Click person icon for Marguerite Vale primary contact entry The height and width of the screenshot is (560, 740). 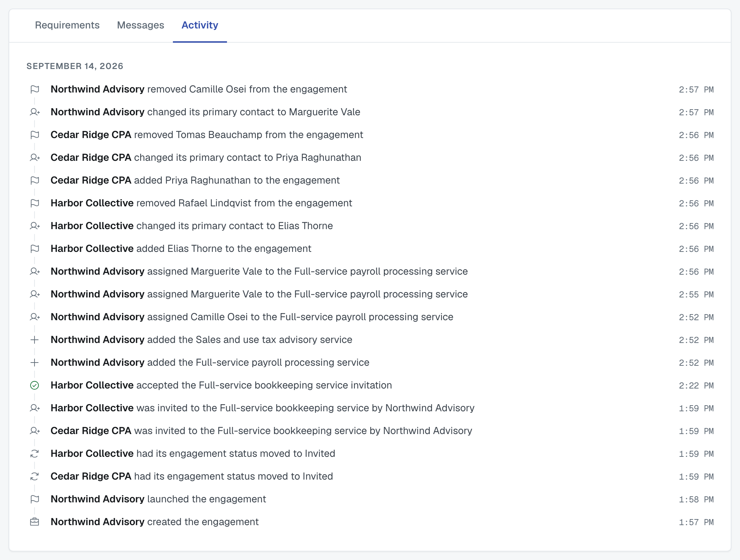point(35,112)
